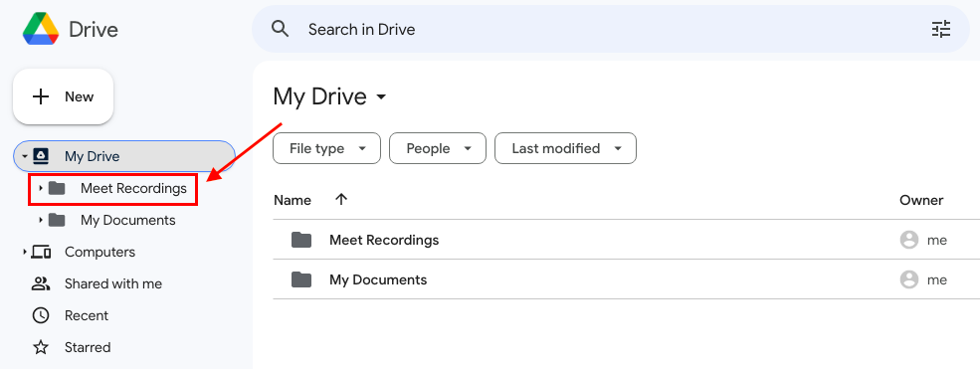Expand My Documents folder in sidebar
Screen dimensions: 980x369
(x=41, y=220)
